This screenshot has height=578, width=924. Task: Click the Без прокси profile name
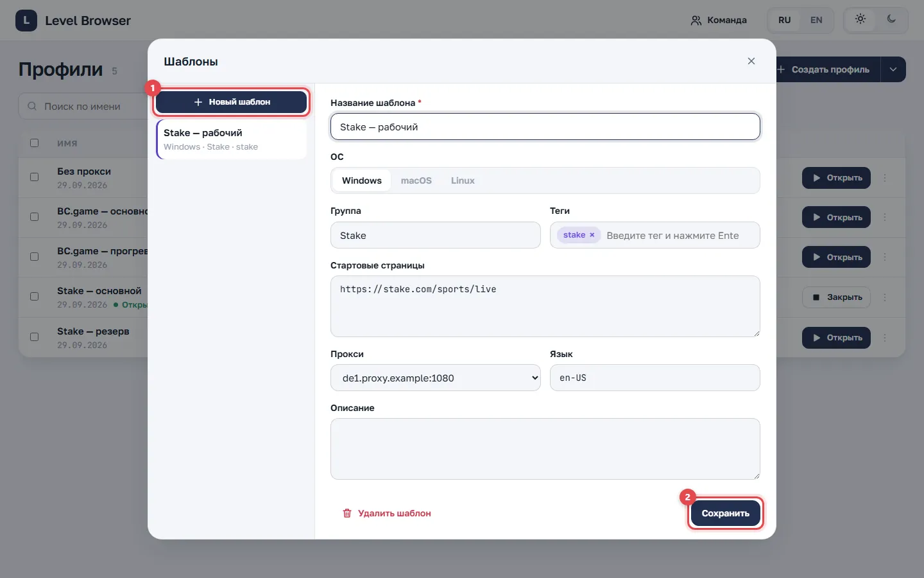pyautogui.click(x=84, y=171)
